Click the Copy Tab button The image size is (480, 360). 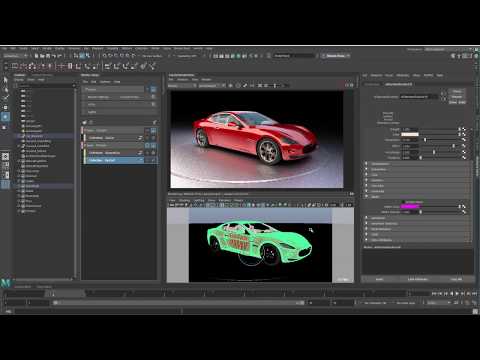pyautogui.click(x=456, y=279)
